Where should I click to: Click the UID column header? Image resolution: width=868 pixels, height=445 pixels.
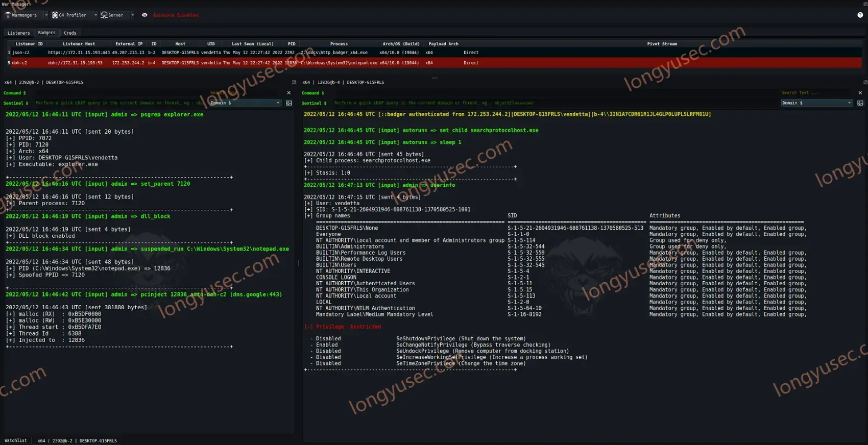coord(211,44)
